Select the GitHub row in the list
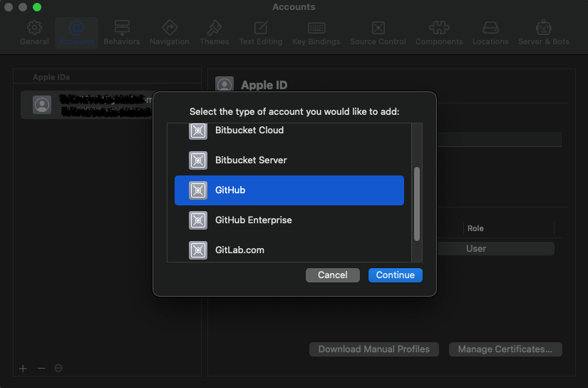588x388 pixels. (x=289, y=190)
